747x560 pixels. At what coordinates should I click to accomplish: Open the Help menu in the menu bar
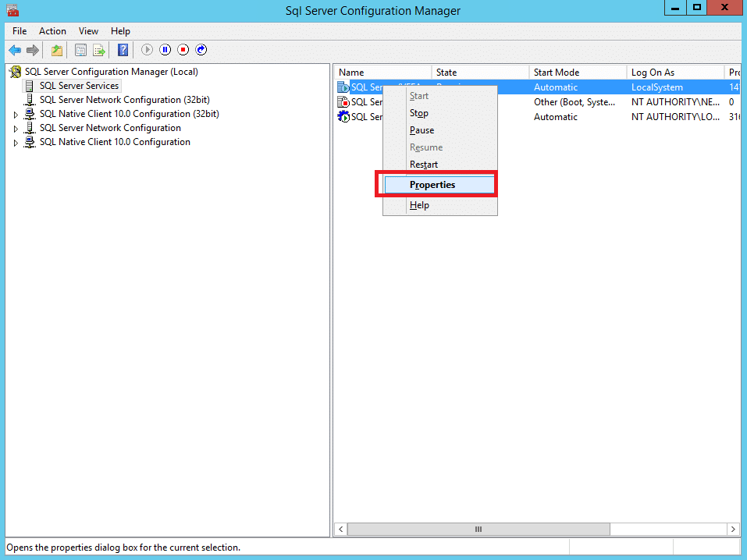point(120,31)
